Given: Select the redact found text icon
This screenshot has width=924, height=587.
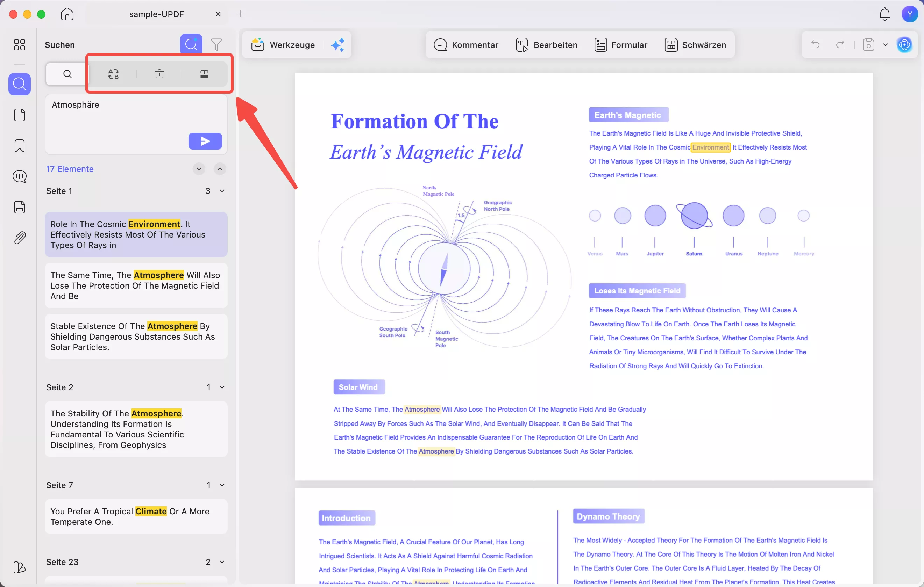Looking at the screenshot, I should click(204, 74).
